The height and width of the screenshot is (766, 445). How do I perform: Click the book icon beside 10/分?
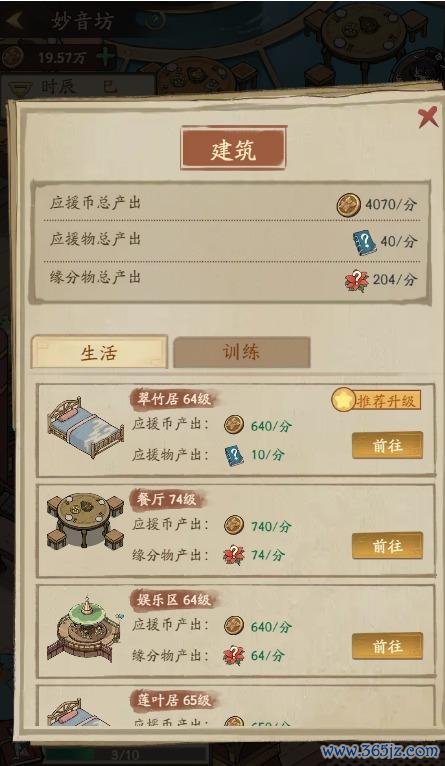(x=234, y=455)
